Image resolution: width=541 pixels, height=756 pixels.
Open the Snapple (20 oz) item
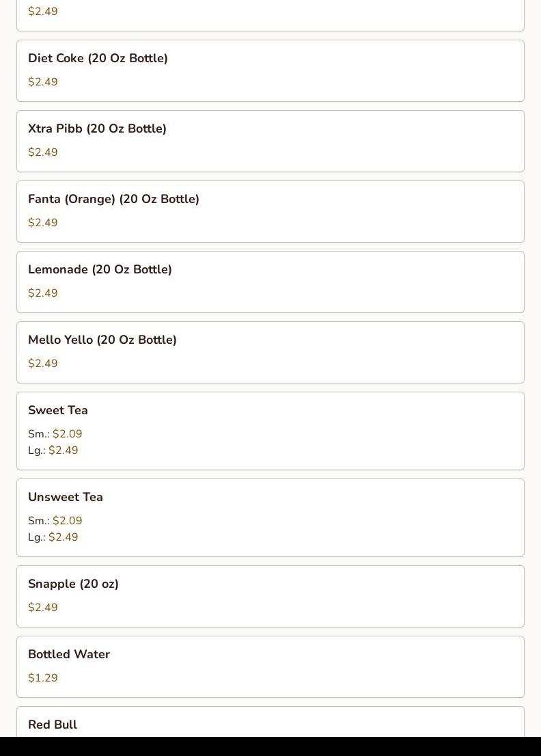click(73, 584)
